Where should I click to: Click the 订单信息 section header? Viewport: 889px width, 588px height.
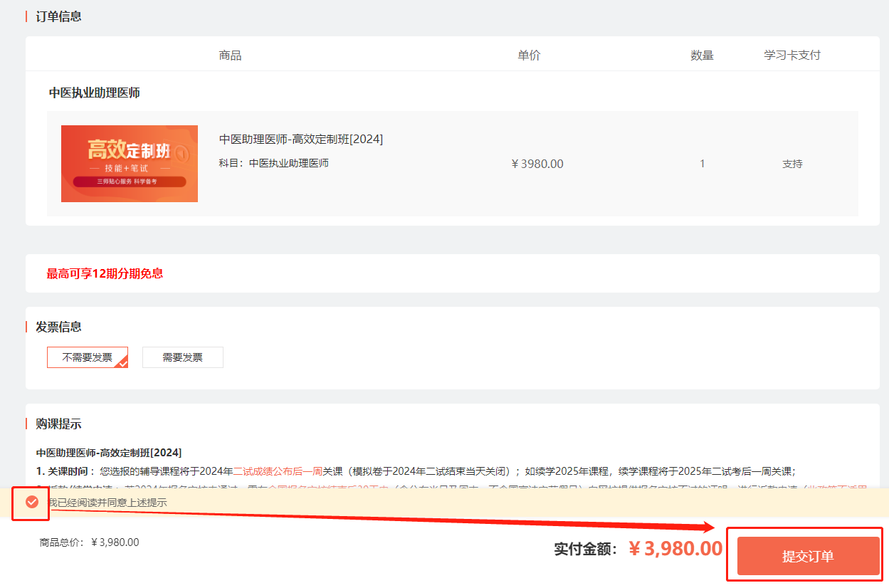(x=58, y=16)
